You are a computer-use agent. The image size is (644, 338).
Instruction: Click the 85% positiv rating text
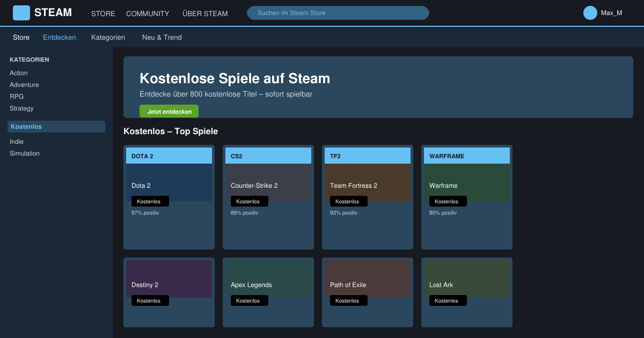pos(443,213)
